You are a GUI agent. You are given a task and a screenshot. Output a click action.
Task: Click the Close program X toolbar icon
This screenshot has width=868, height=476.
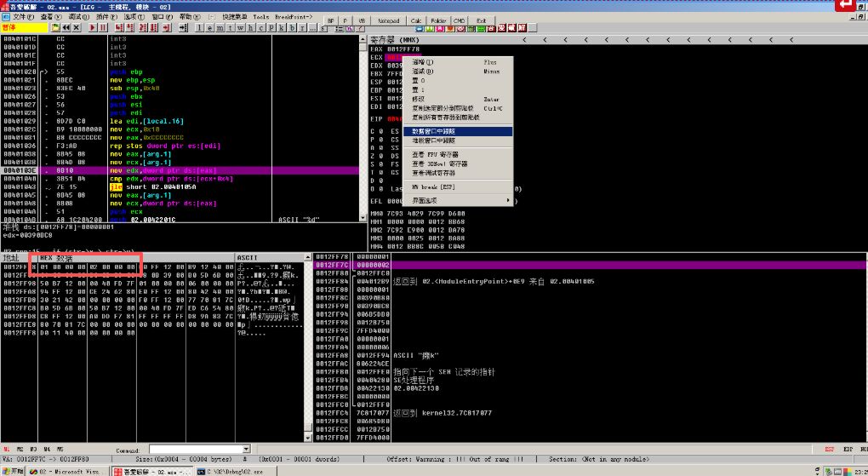(x=77, y=28)
